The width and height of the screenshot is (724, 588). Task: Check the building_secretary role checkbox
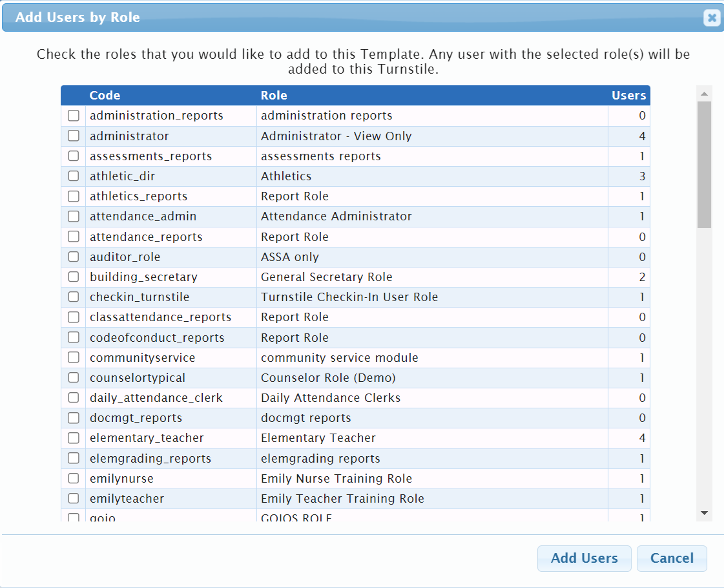pyautogui.click(x=74, y=277)
